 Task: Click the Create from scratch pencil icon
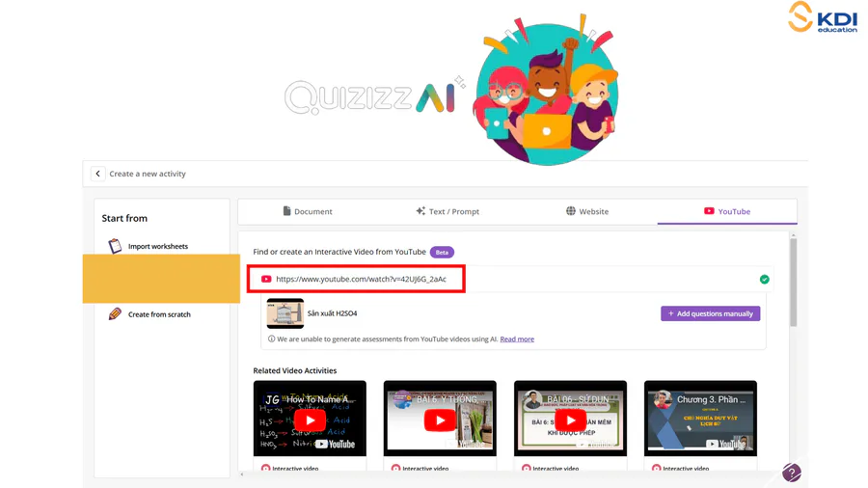[x=115, y=314]
